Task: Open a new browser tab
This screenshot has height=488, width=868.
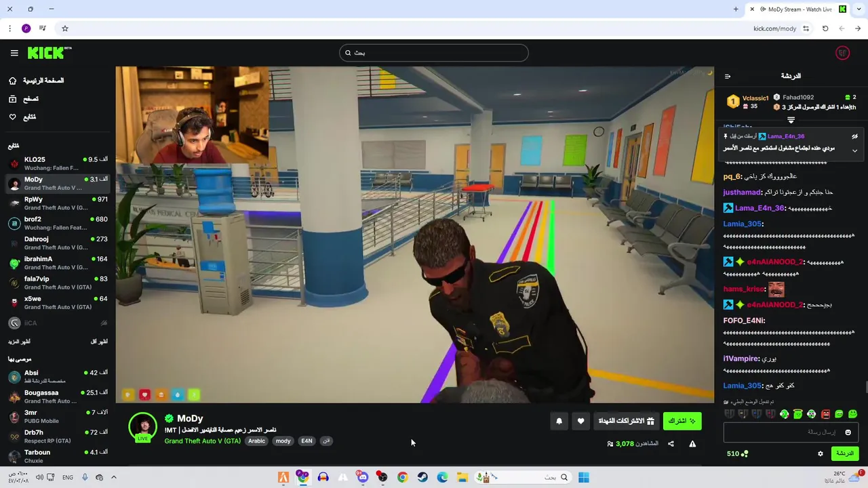Action: click(x=736, y=9)
